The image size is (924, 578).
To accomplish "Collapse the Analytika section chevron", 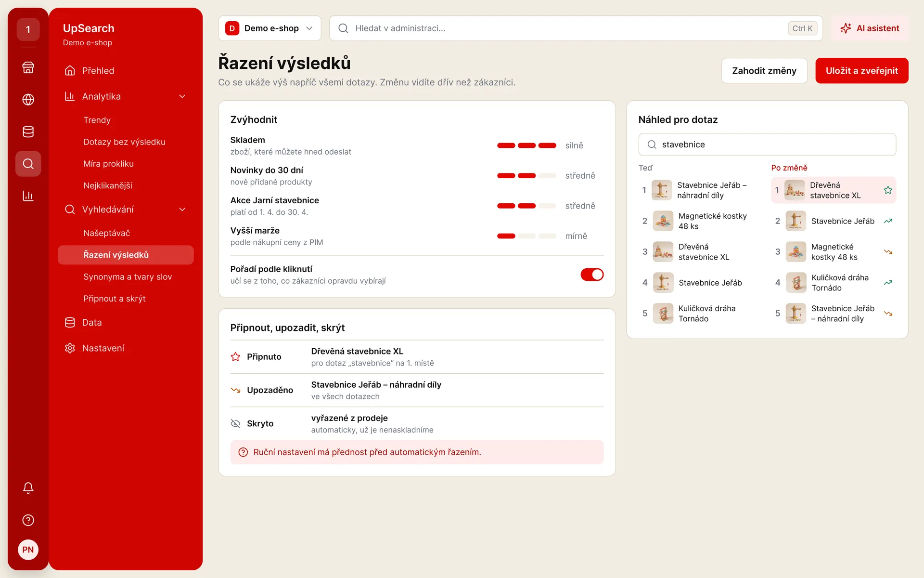I will tap(182, 96).
